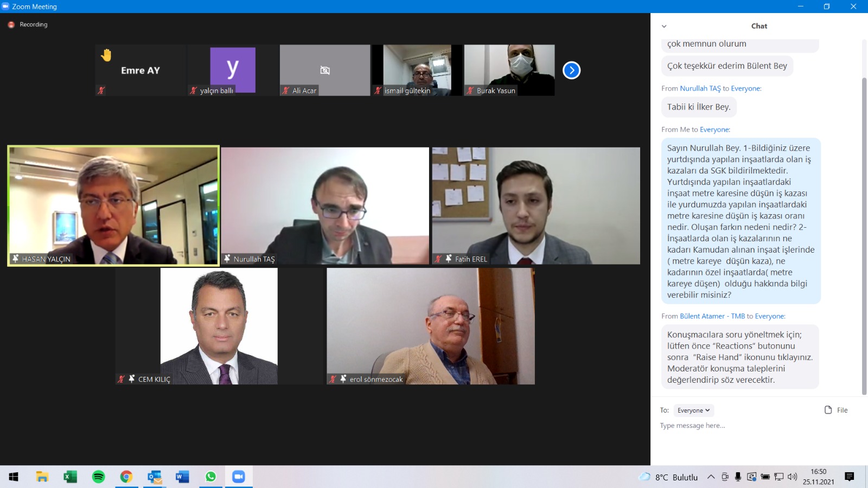
Task: Click the Recording indicator icon
Action: coord(11,25)
